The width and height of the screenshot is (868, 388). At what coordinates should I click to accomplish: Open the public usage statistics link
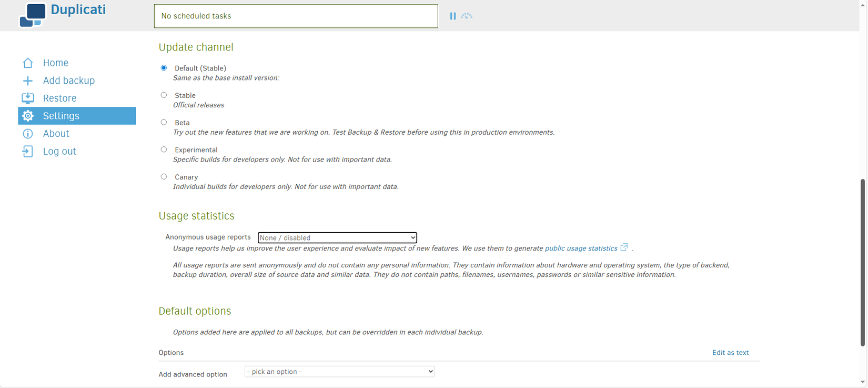[x=581, y=248]
